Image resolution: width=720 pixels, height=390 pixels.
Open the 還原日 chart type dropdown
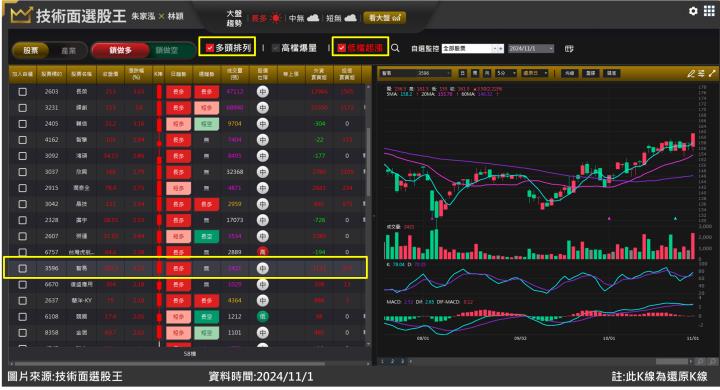535,73
